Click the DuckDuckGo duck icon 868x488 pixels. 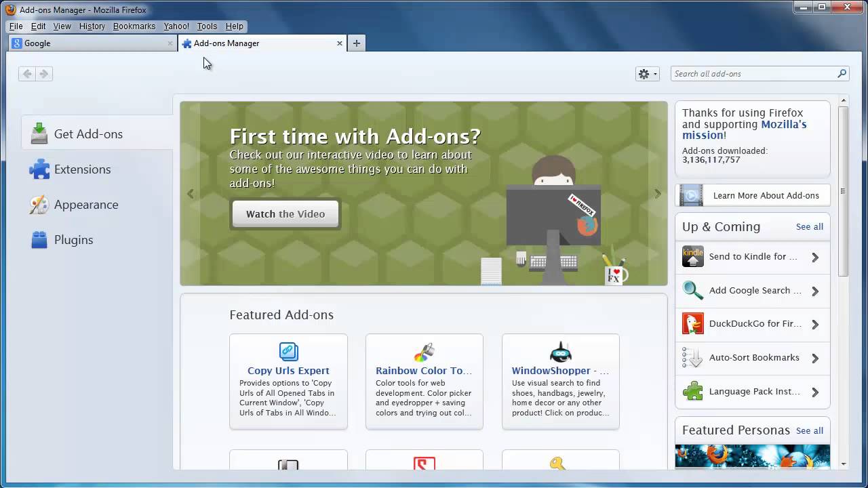(693, 324)
